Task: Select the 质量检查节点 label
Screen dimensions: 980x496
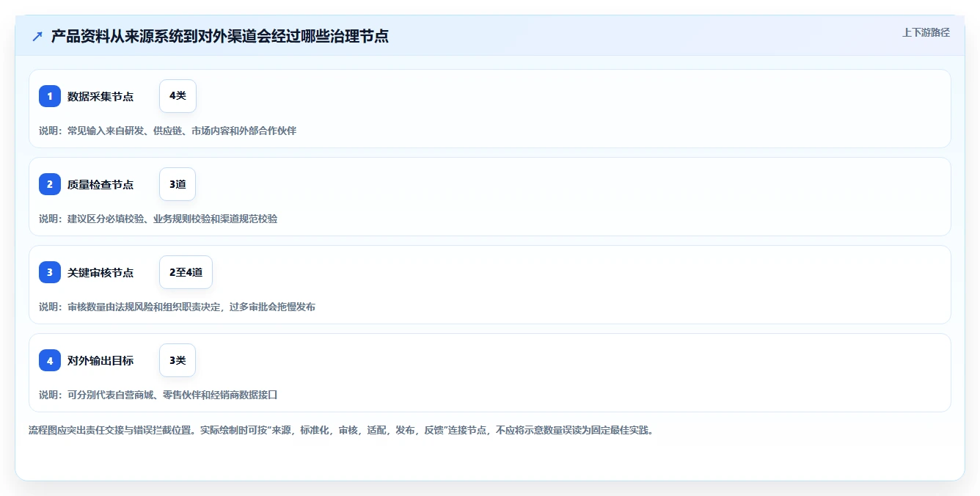Action: pos(100,184)
